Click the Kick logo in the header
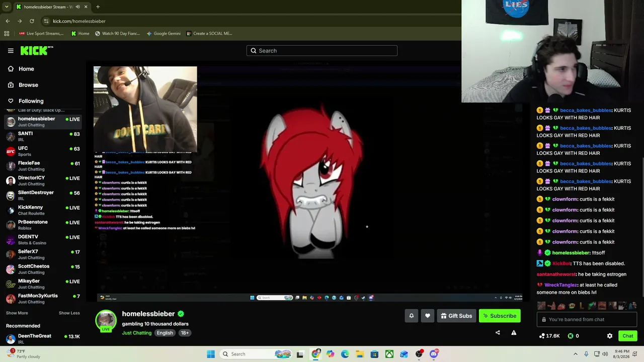This screenshot has height=362, width=644. click(37, 50)
